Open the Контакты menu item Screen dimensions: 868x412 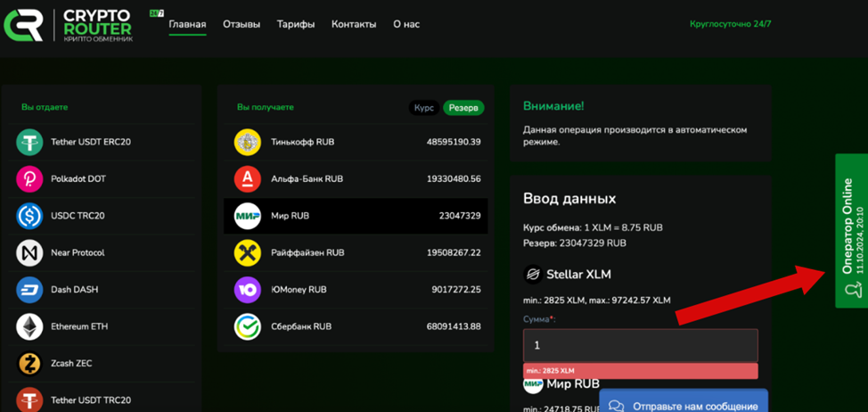[354, 24]
